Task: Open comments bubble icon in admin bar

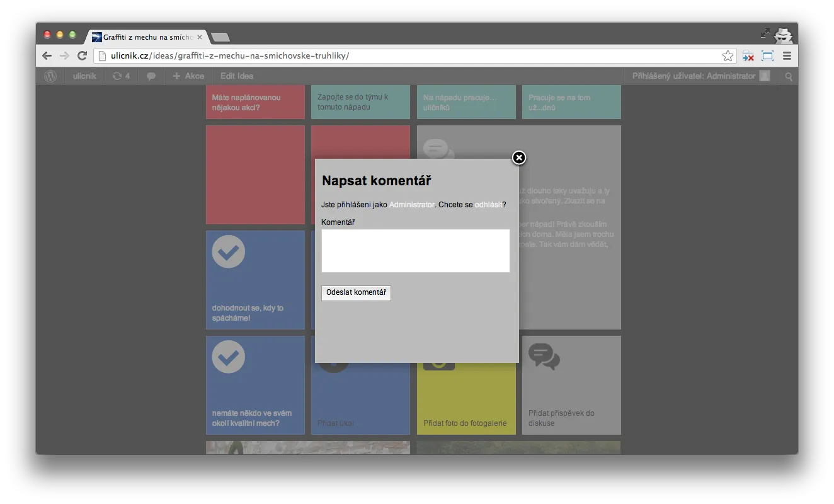Action: (x=151, y=76)
